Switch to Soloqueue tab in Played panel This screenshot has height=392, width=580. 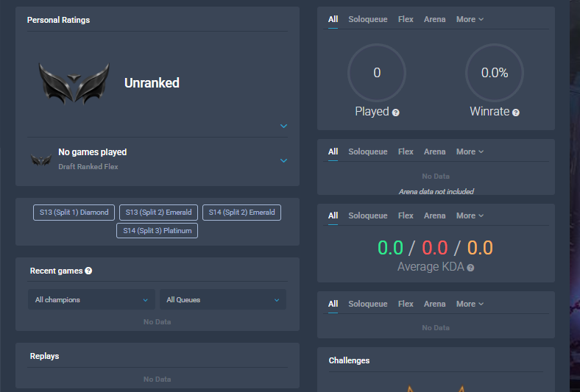(x=368, y=19)
